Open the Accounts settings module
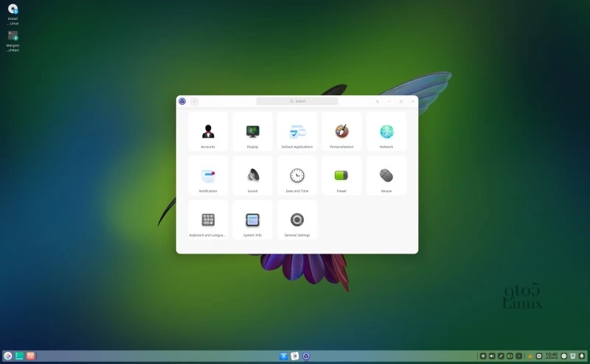 tap(208, 132)
